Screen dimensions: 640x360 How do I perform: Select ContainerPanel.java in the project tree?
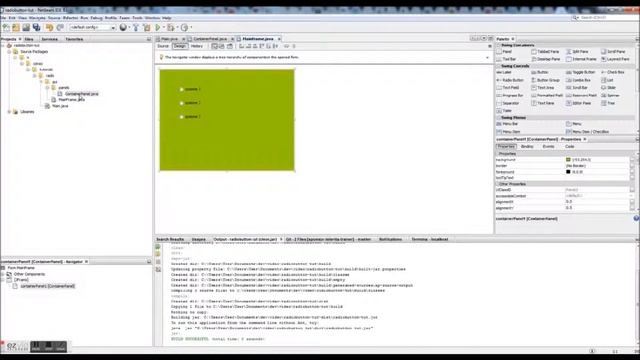click(x=81, y=94)
